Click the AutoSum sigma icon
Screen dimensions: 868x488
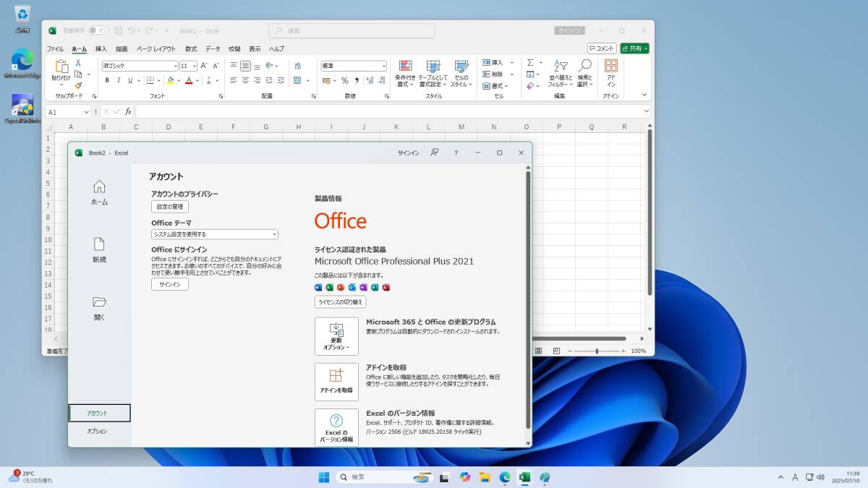pos(530,63)
